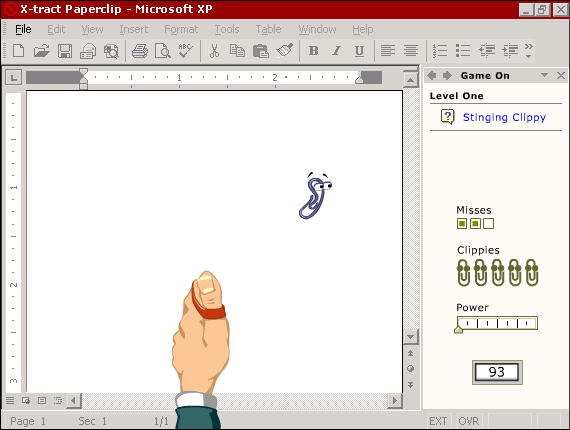Viewport: 570px width, 430px height.
Task: Click the Clippy paperclip character on the page
Action: click(x=315, y=196)
